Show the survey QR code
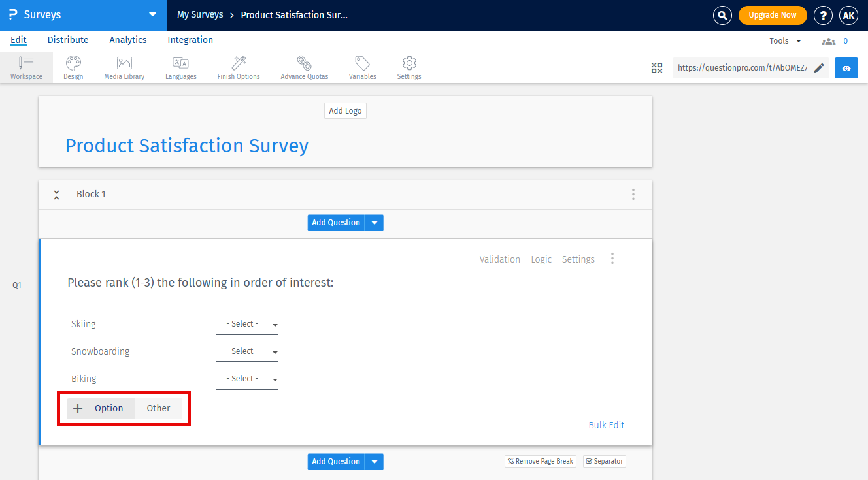 [x=657, y=67]
